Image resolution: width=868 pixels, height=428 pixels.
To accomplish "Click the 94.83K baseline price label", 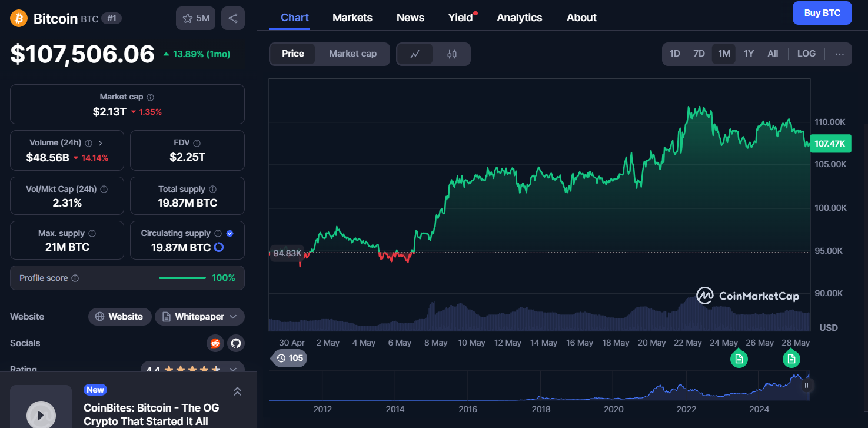I will pos(287,253).
